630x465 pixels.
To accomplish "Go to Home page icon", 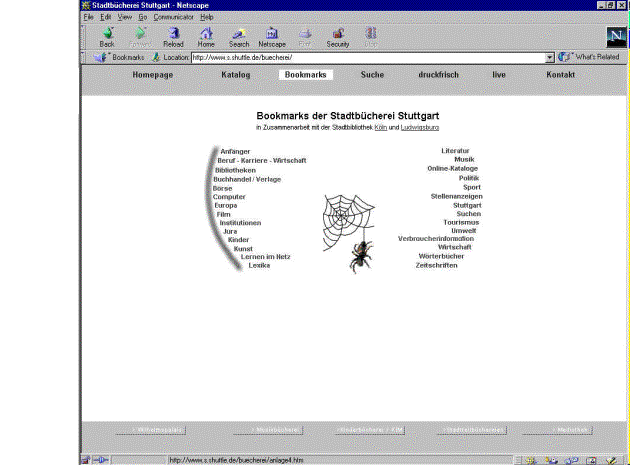I will [206, 36].
